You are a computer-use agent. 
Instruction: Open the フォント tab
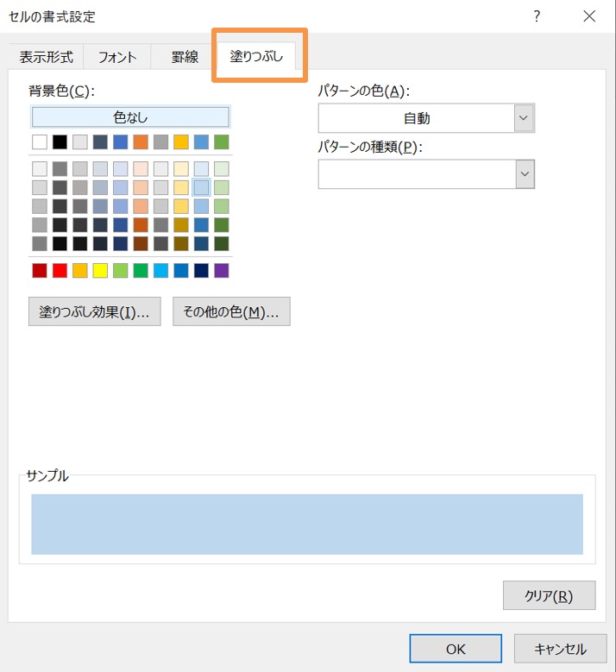(117, 57)
